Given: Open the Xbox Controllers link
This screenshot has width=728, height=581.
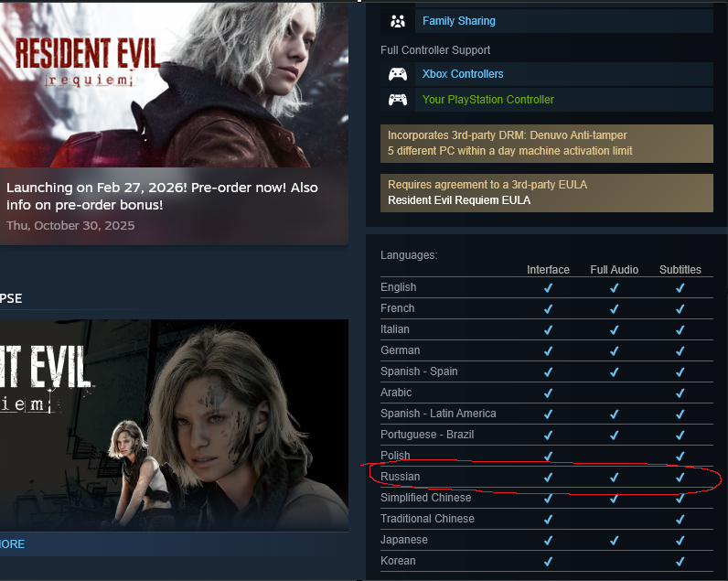Looking at the screenshot, I should coord(463,74).
